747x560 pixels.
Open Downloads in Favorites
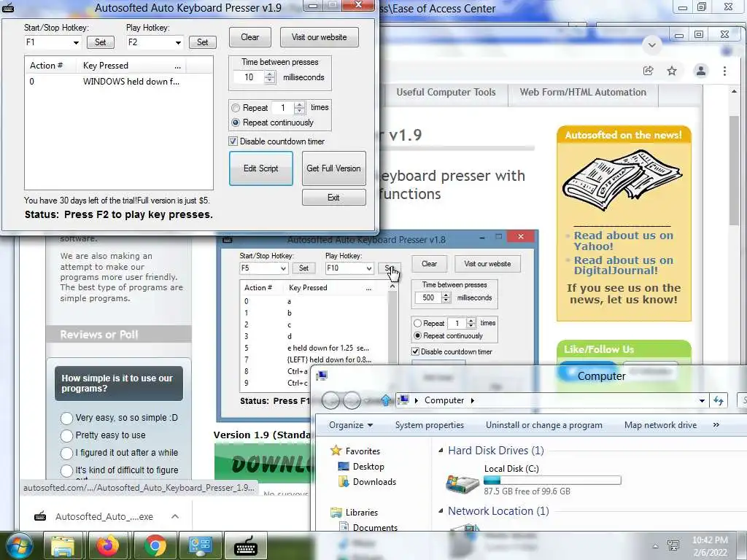(x=374, y=482)
